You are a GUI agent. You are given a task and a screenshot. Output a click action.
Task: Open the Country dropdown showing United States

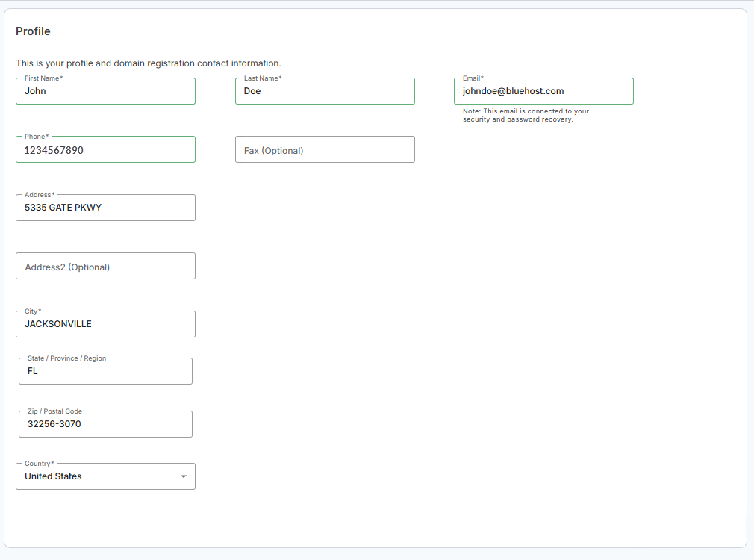[x=97, y=476]
